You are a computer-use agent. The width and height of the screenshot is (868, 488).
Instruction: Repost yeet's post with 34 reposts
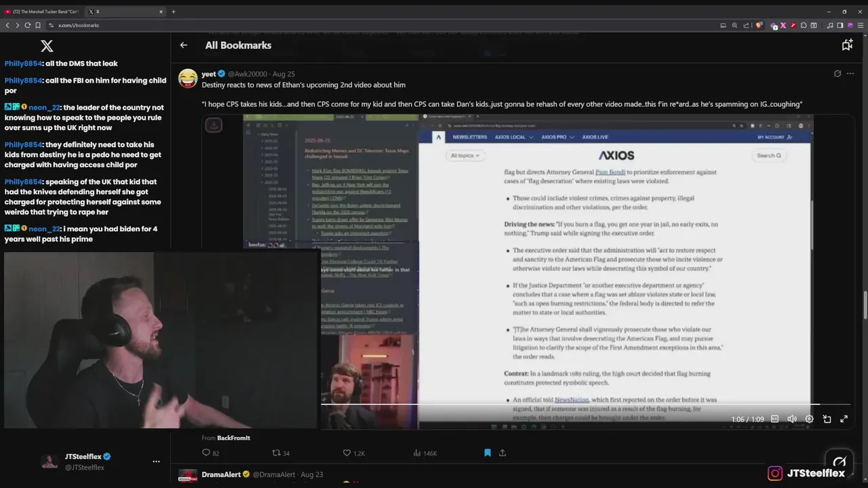click(281, 453)
